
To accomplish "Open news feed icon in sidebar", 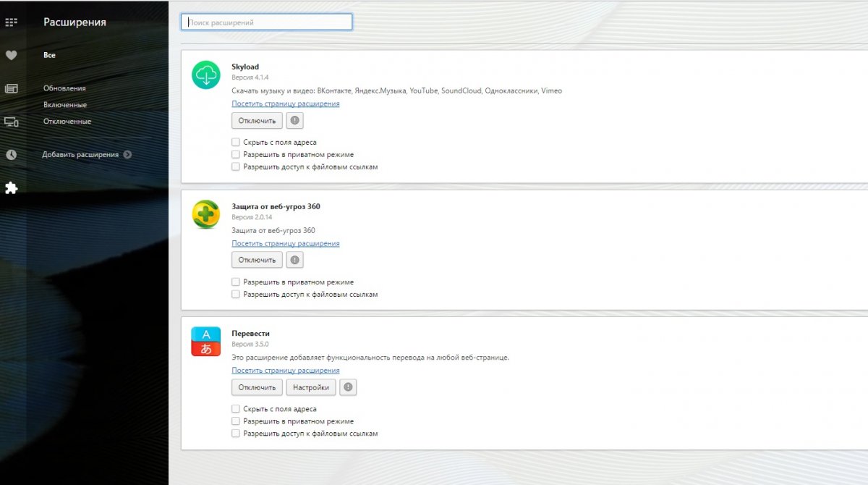I will 11,88.
